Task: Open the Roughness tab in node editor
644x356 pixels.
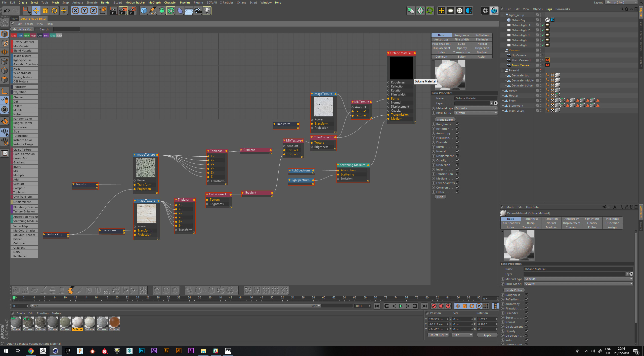Action: 461,35
